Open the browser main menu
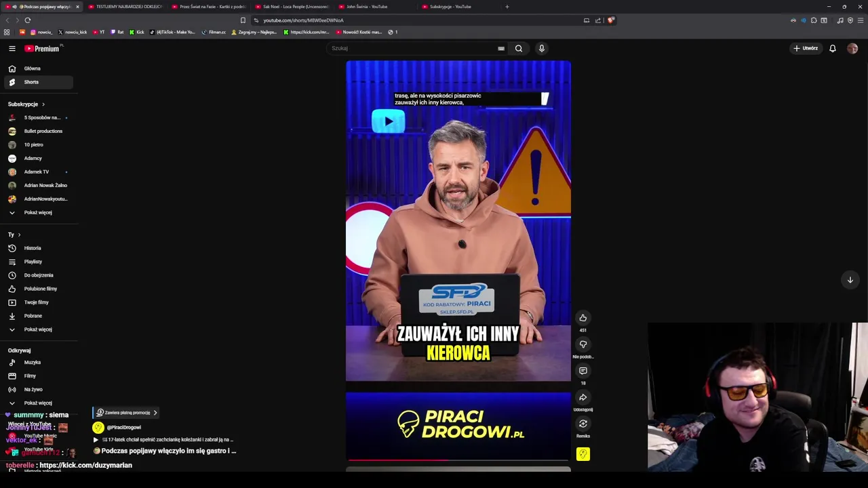Image resolution: width=868 pixels, height=488 pixels. [x=860, y=20]
